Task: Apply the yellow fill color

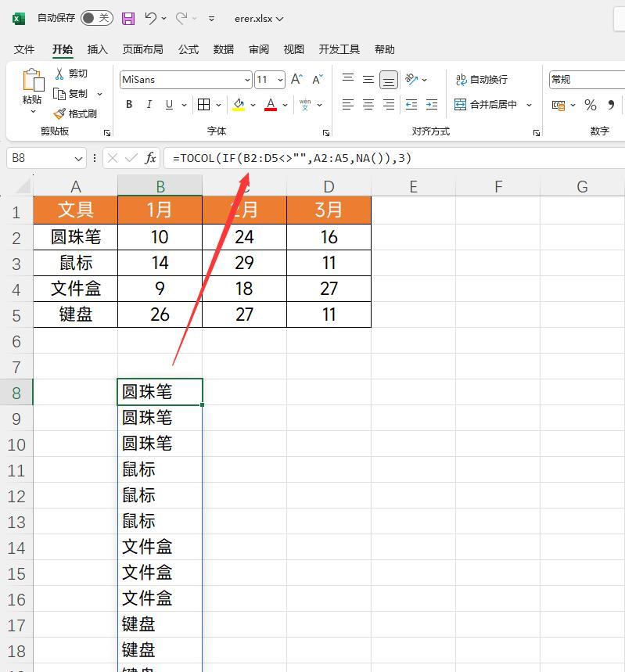Action: pyautogui.click(x=239, y=105)
